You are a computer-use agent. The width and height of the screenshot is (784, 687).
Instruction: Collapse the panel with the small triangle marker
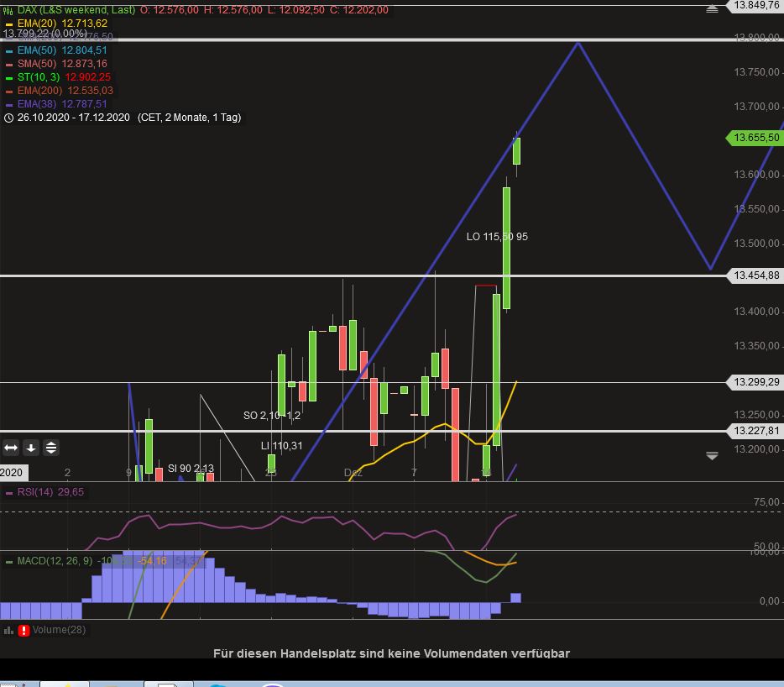[x=712, y=455]
